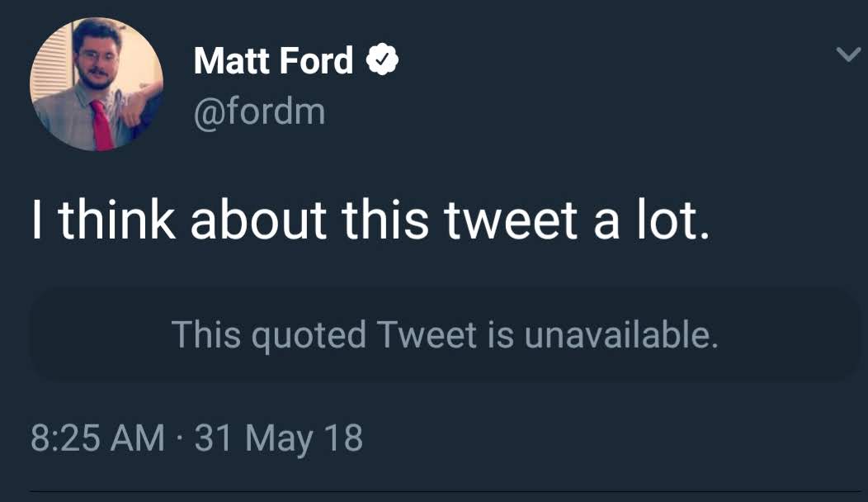Click the "31 May 18" date
The height and width of the screenshot is (502, 868).
coord(279,438)
